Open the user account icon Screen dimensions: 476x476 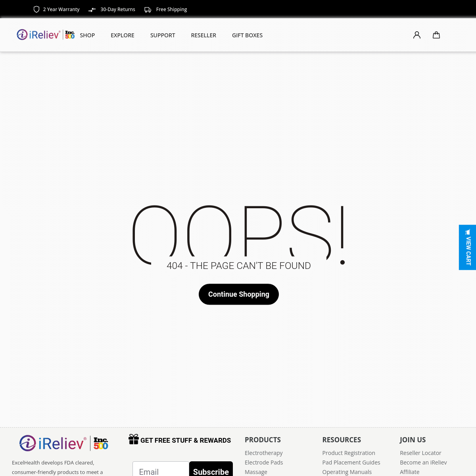417,35
